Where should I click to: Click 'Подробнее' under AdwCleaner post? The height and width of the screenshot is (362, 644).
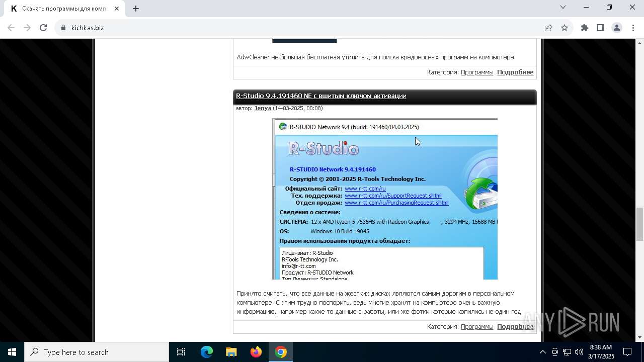click(515, 72)
